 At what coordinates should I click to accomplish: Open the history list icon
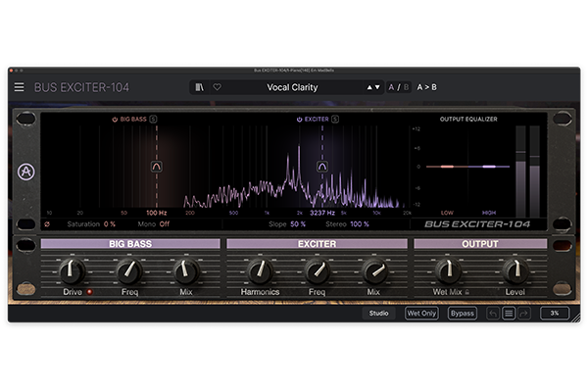(x=509, y=314)
